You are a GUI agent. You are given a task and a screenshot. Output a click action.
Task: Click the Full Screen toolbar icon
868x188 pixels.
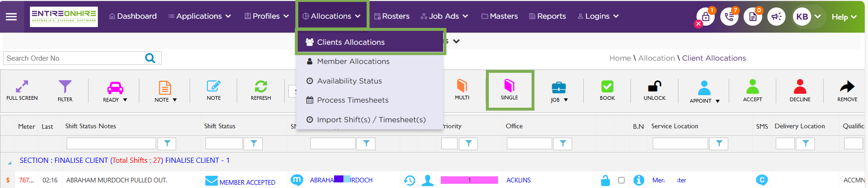[22, 90]
